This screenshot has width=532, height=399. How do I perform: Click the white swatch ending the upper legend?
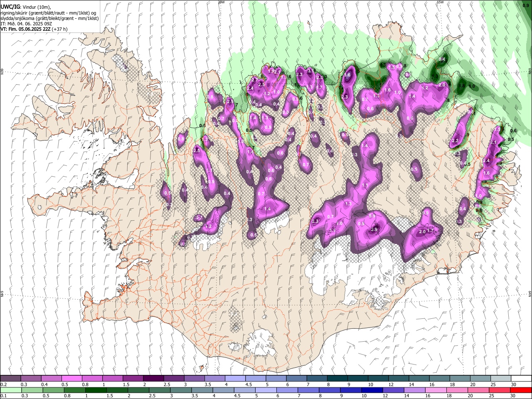point(521,378)
